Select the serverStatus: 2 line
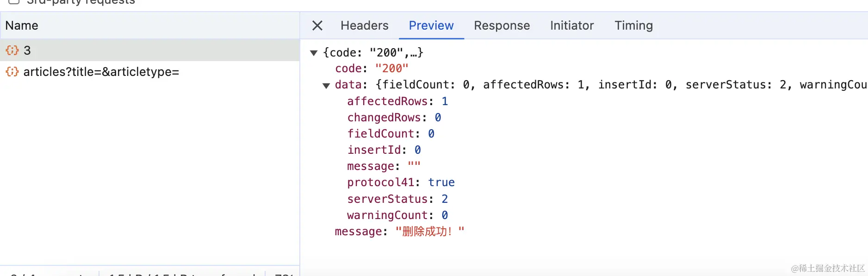The image size is (868, 276). point(397,199)
